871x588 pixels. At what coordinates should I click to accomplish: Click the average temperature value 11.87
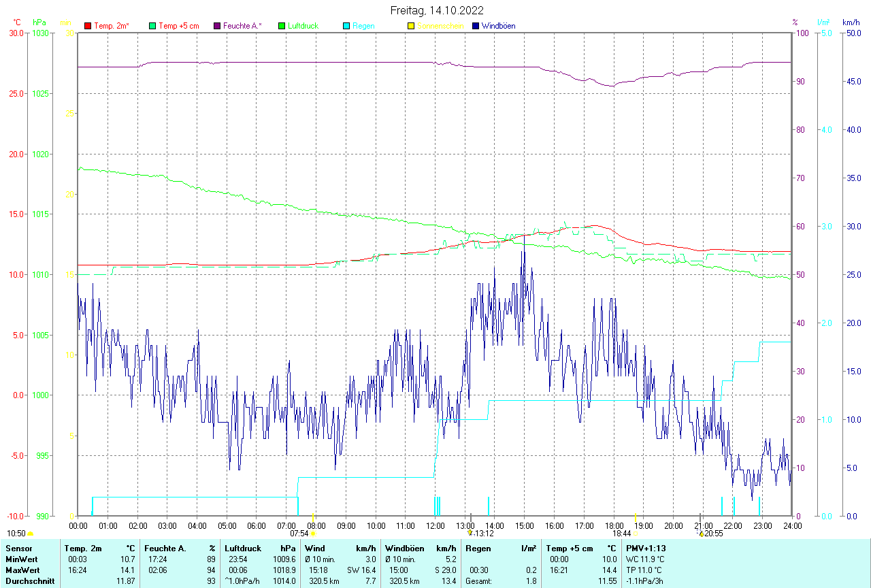125,581
